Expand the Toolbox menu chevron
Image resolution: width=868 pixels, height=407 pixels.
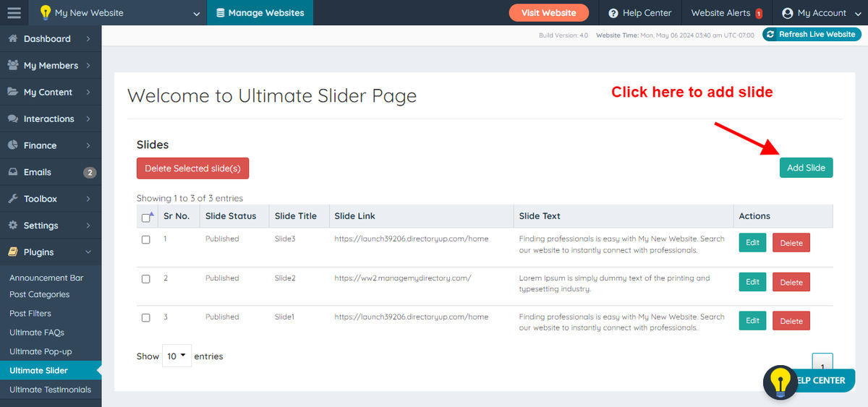[88, 199]
